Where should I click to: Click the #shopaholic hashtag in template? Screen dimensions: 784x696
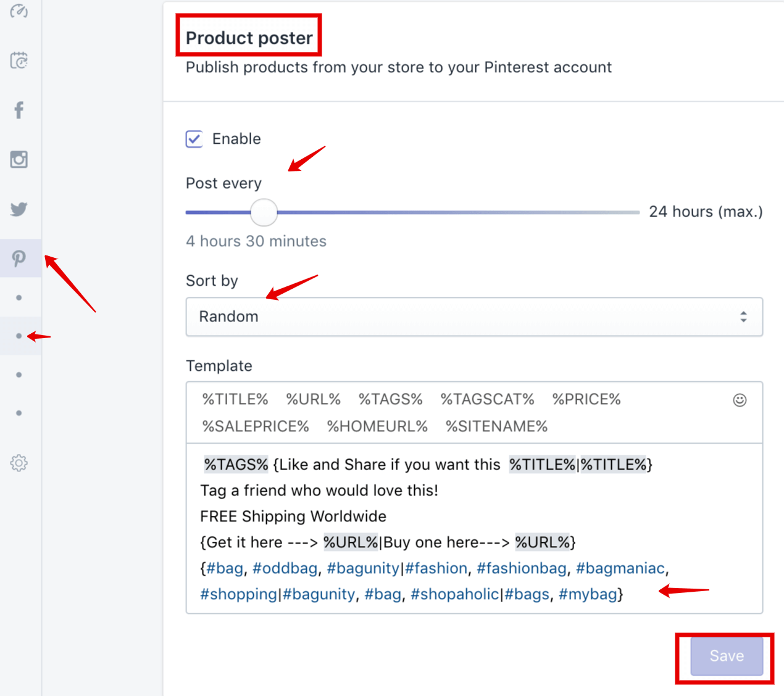pos(455,594)
